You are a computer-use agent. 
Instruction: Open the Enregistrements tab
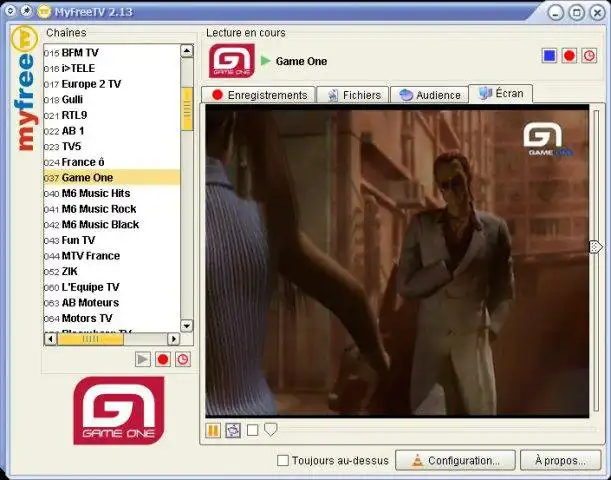point(258,95)
